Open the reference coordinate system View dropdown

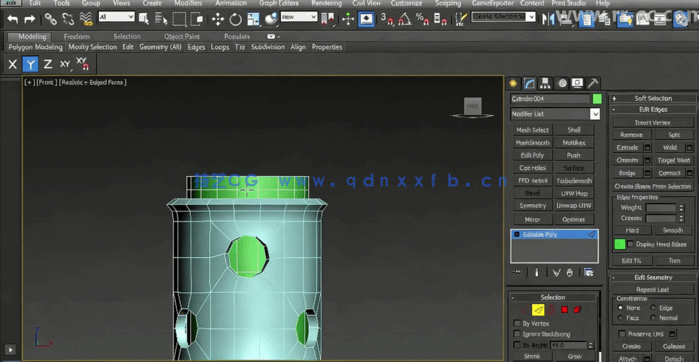pos(299,17)
